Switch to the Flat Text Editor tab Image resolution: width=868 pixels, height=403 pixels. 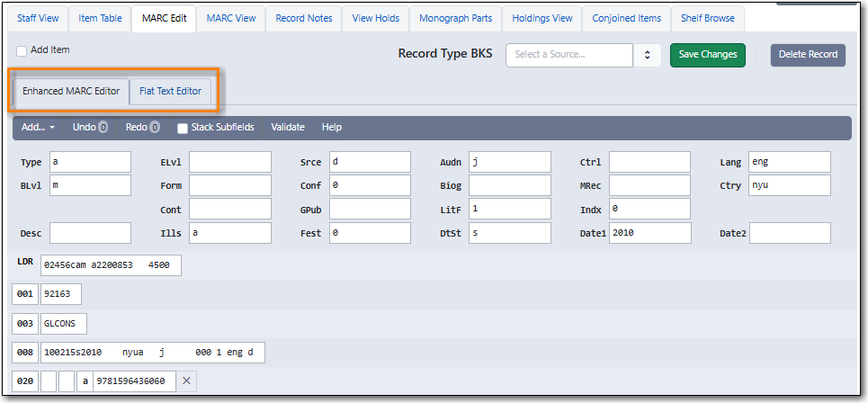click(x=170, y=91)
